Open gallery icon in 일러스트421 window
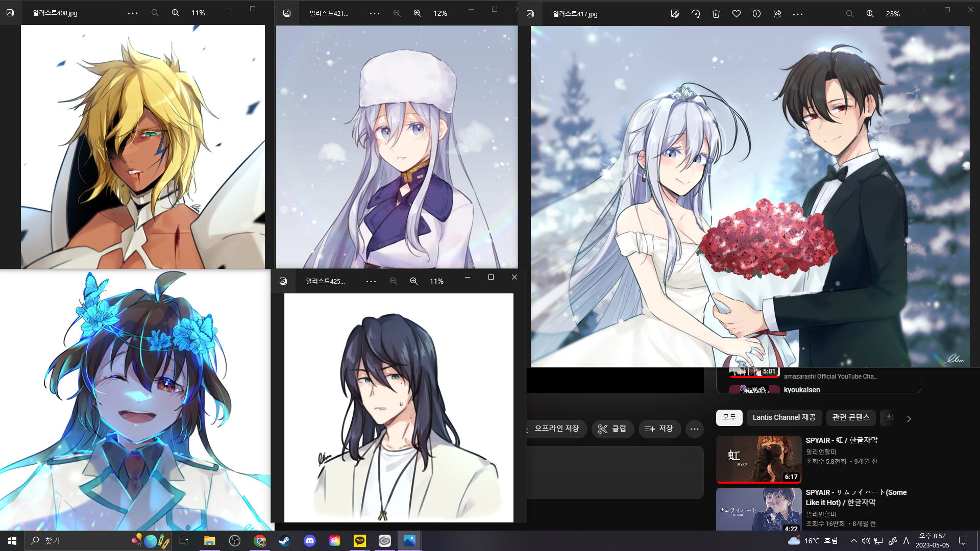Screen dimensions: 980x551 point(287,13)
